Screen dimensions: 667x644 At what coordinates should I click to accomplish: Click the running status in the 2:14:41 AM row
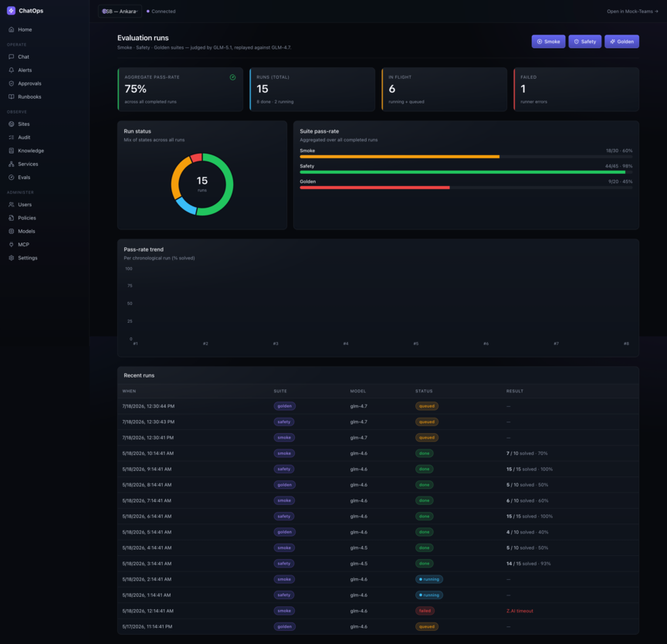[x=429, y=579]
